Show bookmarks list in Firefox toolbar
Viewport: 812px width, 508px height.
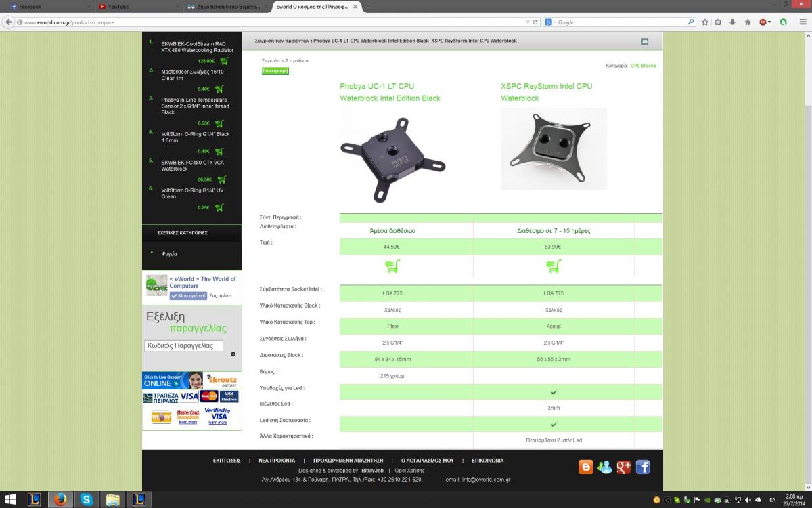[718, 22]
